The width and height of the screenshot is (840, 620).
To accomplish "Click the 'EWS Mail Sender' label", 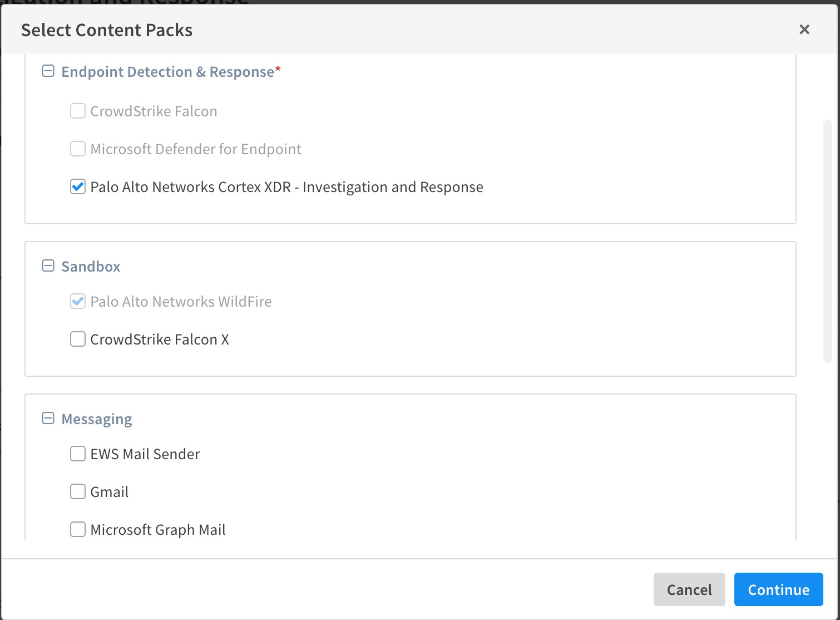I will pyautogui.click(x=145, y=454).
